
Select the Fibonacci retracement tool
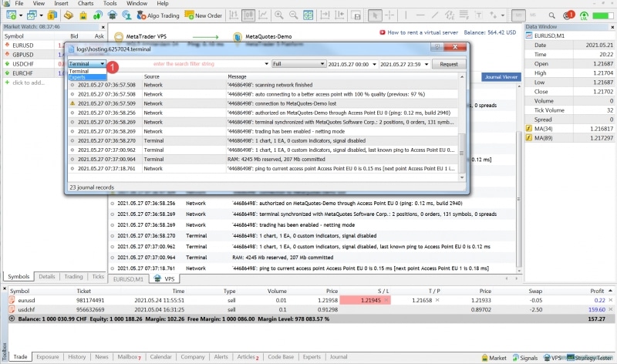(x=464, y=15)
